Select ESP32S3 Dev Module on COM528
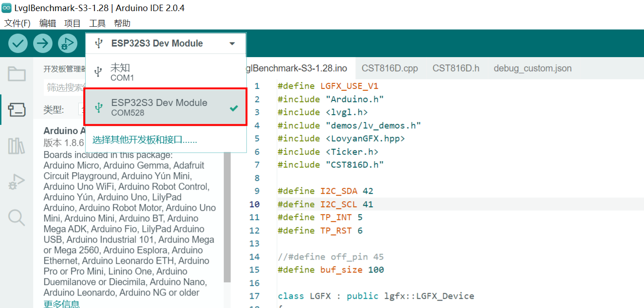The width and height of the screenshot is (644, 308). [x=166, y=107]
